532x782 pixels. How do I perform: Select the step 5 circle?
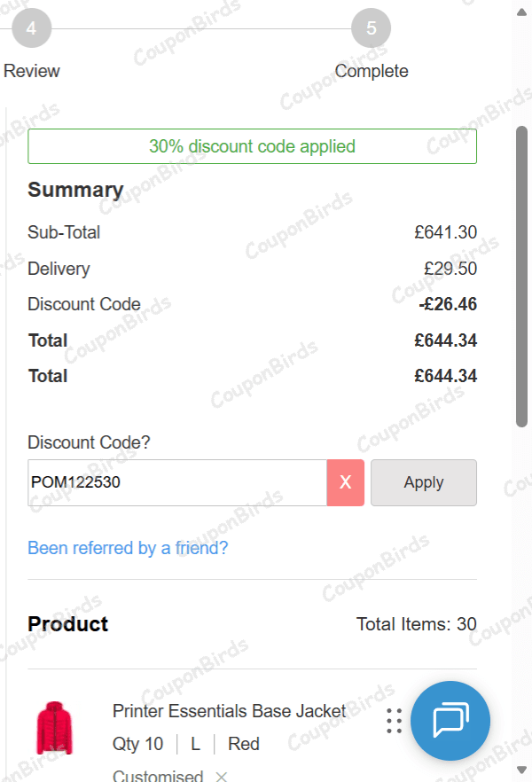pos(371,28)
